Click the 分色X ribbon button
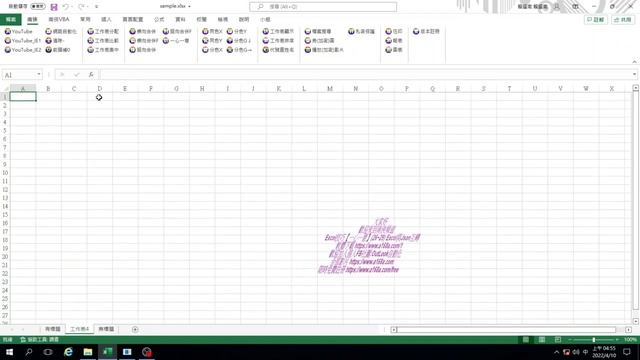The height and width of the screenshot is (360, 640). [x=212, y=50]
